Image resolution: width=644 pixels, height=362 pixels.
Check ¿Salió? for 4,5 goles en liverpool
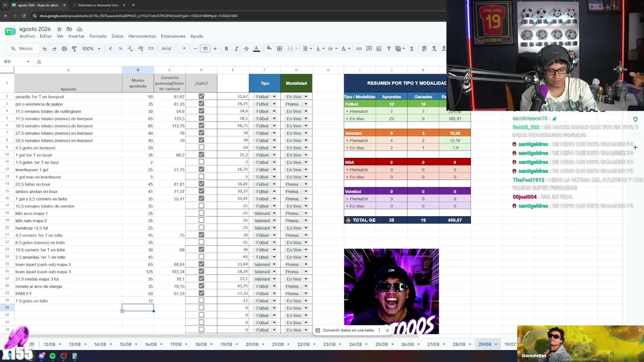pos(201,148)
